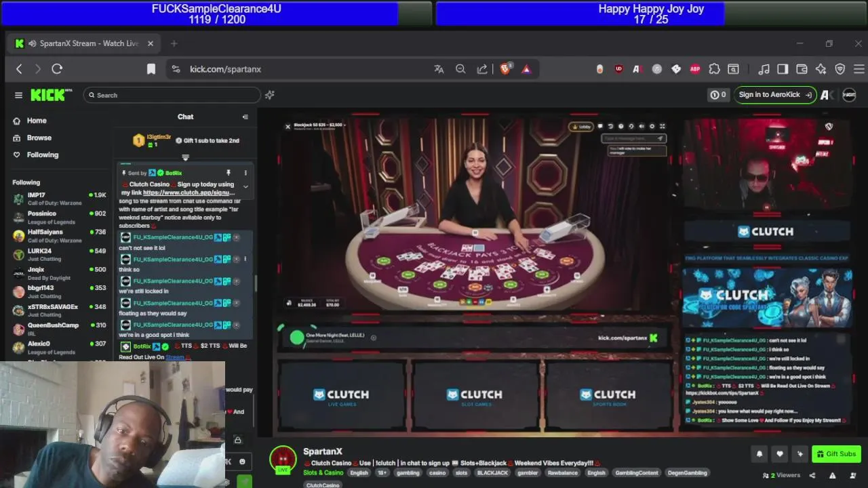Open HalfSaiyans channel from Following list
Screen dimensions: 868x488
point(60,235)
